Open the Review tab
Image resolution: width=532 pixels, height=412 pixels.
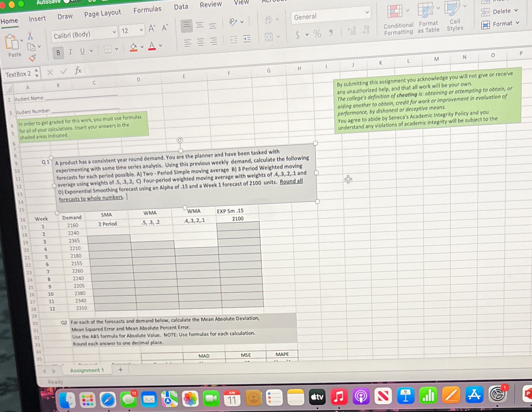(x=211, y=4)
